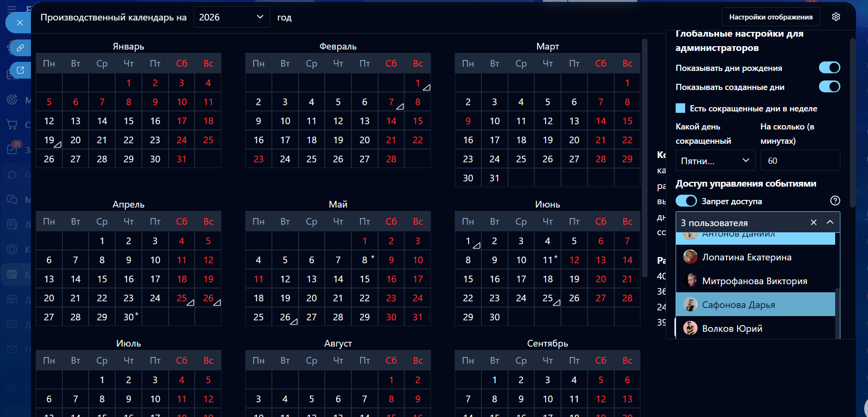This screenshot has height=417, width=868.
Task: Open the chat bubbles icon in the sidebar
Action: click(x=12, y=199)
